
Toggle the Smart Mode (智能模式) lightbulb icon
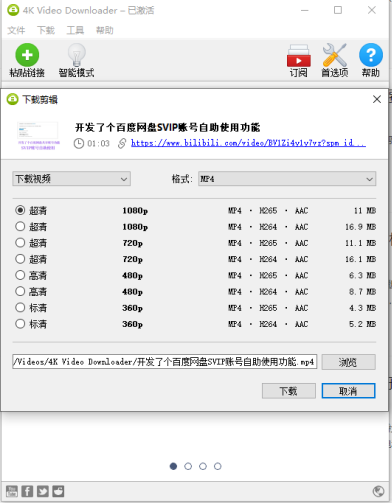coord(76,55)
